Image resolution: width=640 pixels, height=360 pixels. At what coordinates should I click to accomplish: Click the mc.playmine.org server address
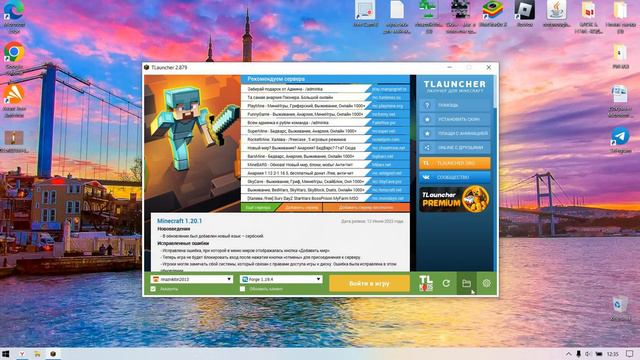pos(387,106)
